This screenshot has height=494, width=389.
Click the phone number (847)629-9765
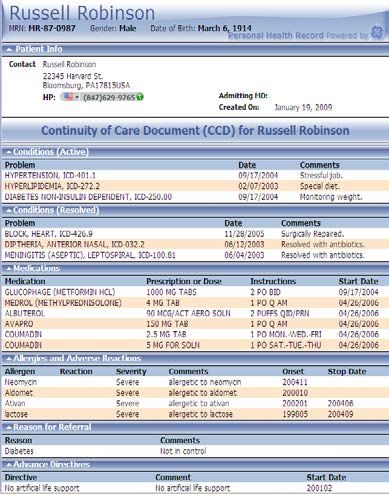click(109, 97)
